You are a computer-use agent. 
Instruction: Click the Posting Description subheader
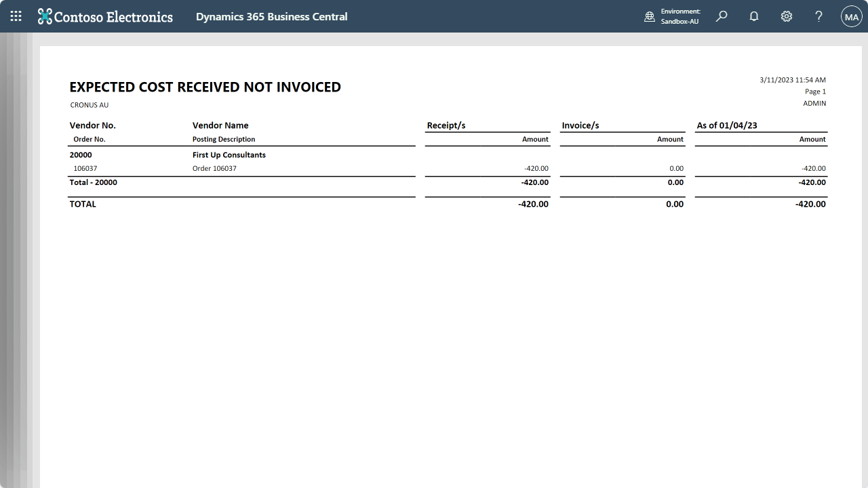tap(224, 139)
